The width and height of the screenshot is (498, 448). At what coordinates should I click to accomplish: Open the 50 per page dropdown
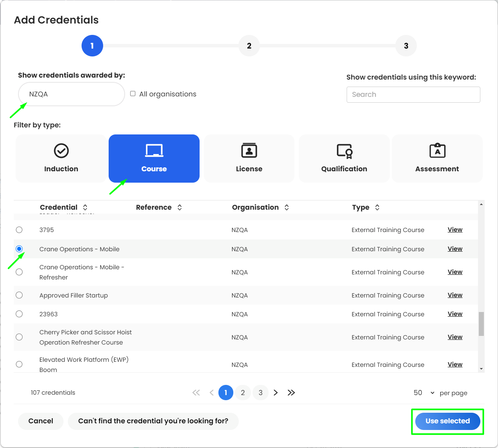424,393
